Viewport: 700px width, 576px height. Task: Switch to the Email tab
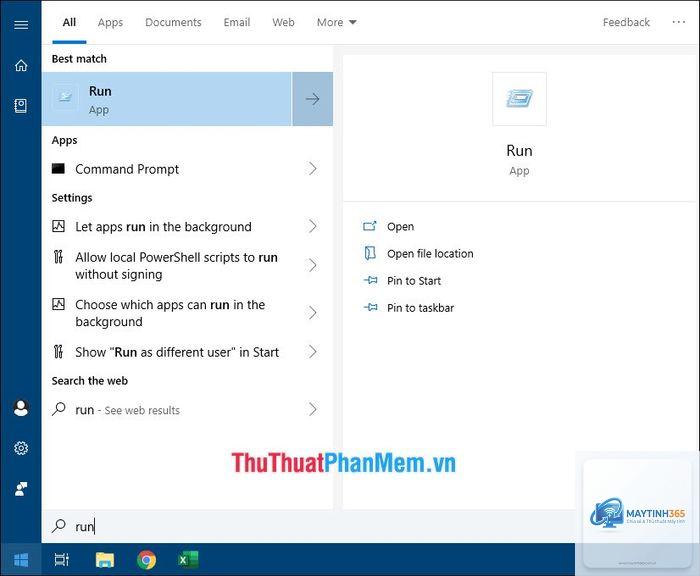click(237, 22)
